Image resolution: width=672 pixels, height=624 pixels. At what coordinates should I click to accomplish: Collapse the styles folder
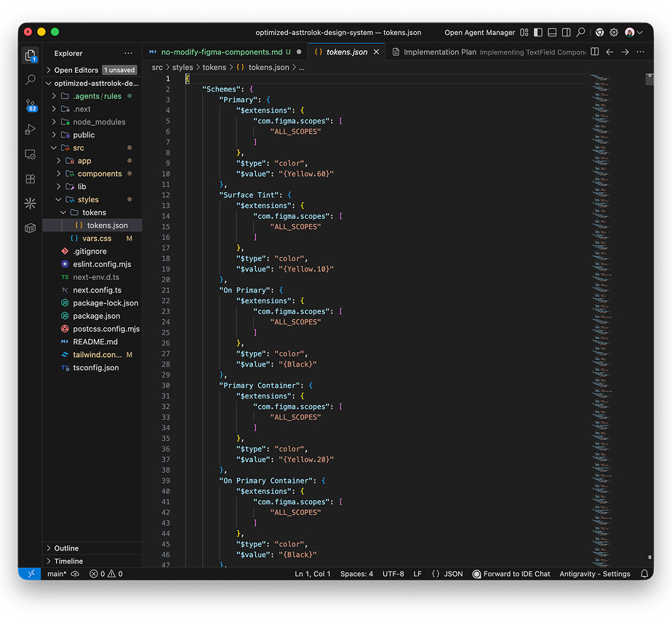pyautogui.click(x=88, y=199)
